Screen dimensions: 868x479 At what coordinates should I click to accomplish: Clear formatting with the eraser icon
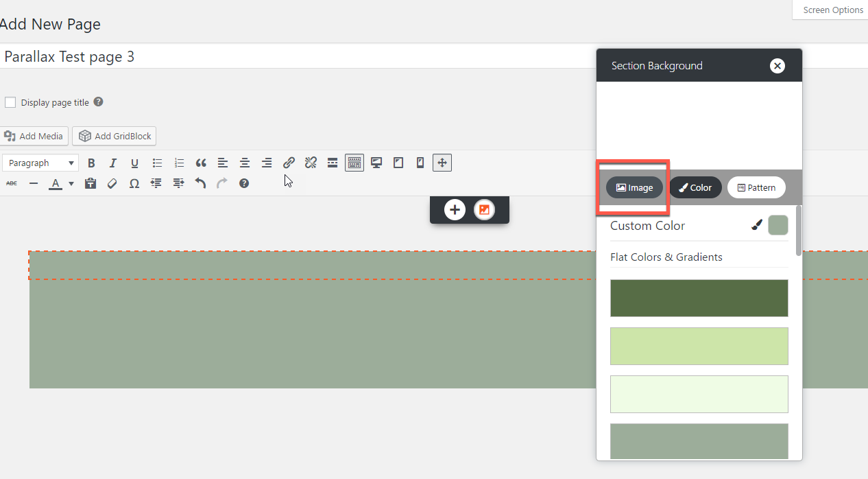tap(112, 183)
